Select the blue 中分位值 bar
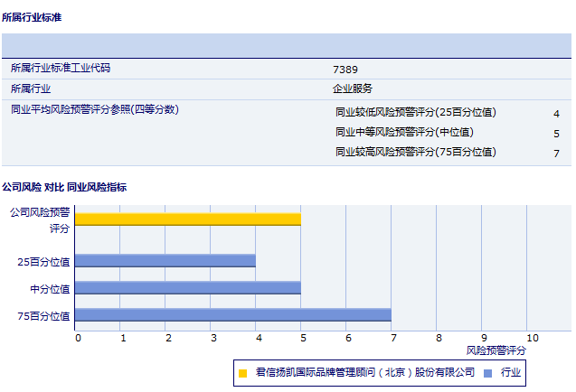This screenshot has width=576, height=392. pyautogui.click(x=187, y=288)
